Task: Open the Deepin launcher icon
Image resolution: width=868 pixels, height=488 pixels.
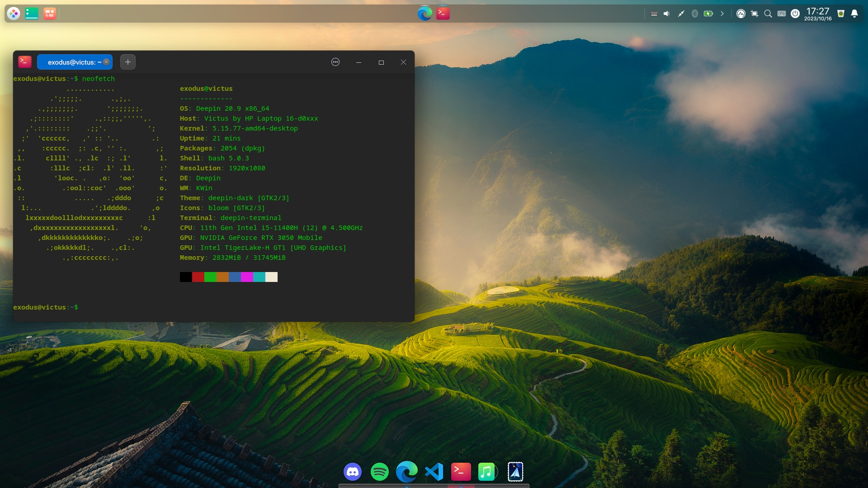Action: coord(14,14)
